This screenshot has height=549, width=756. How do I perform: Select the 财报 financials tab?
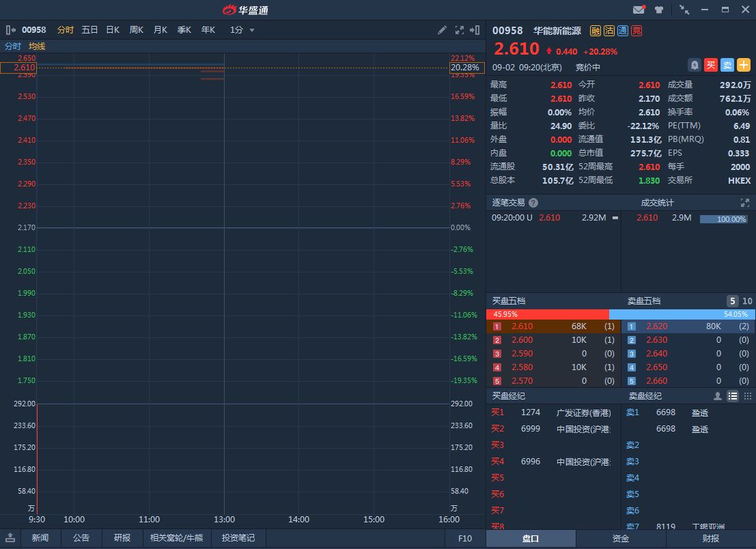tap(711, 538)
